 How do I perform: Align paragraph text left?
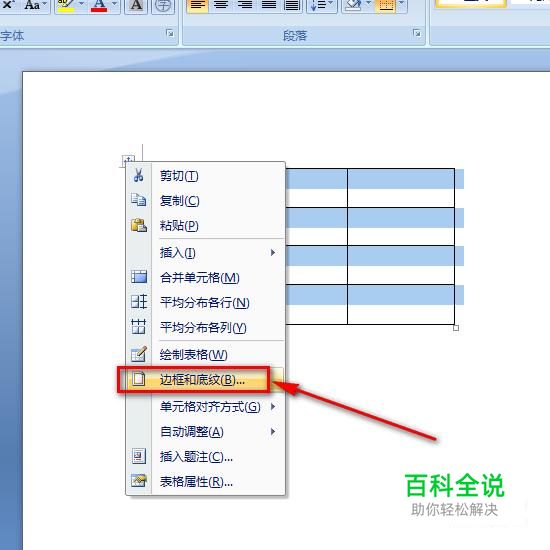point(197,5)
